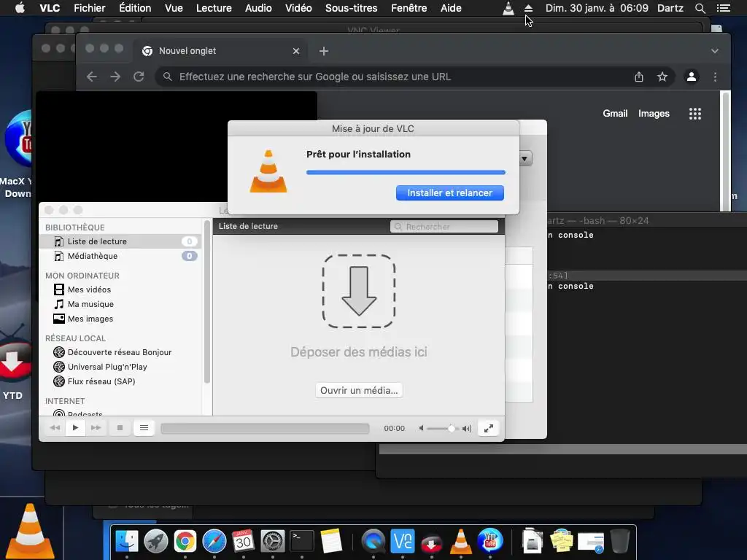Click Installer et relancer button

tap(449, 192)
